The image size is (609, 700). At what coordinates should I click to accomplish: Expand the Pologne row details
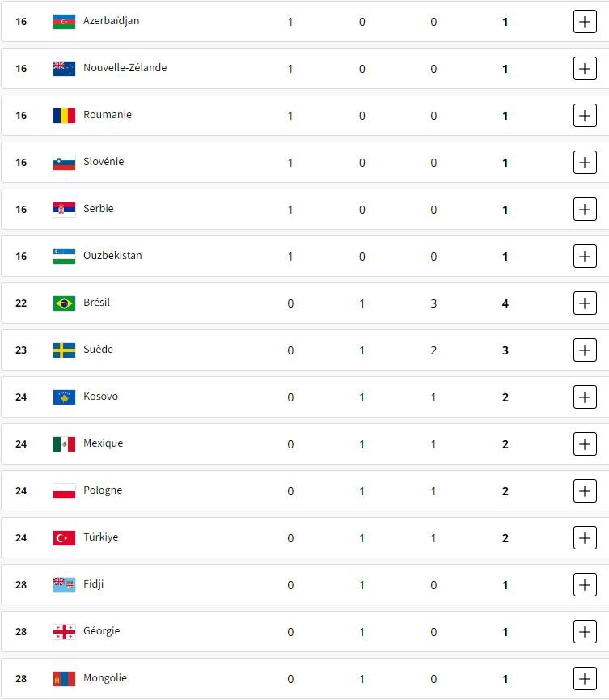584,491
